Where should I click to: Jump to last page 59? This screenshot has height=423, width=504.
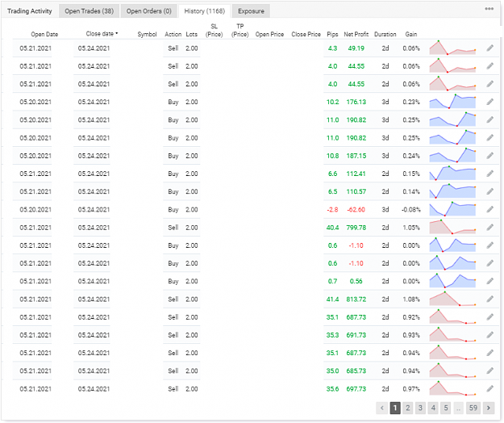pyautogui.click(x=473, y=408)
